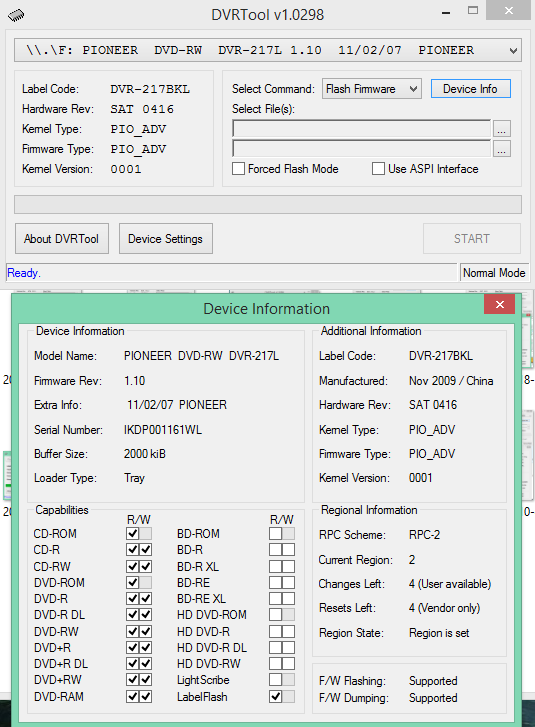Toggle LightScribe read checkbox
This screenshot has width=535, height=727.
click(275, 680)
